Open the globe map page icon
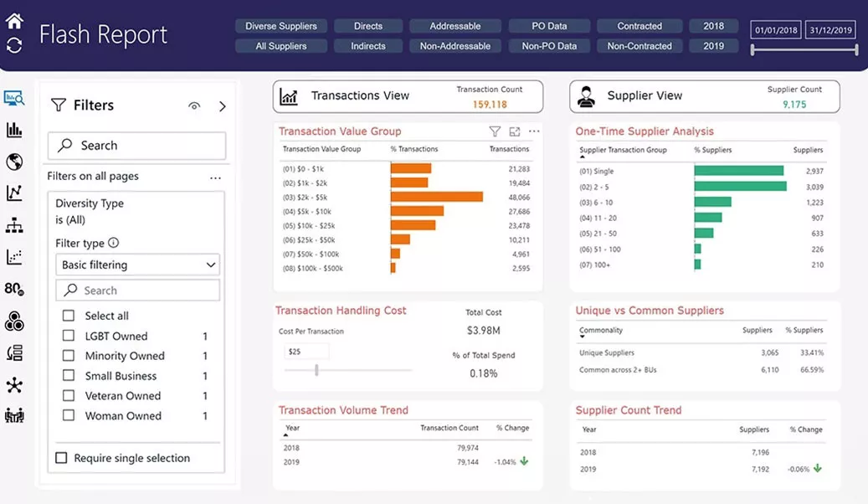This screenshot has width=868, height=504. (x=14, y=162)
